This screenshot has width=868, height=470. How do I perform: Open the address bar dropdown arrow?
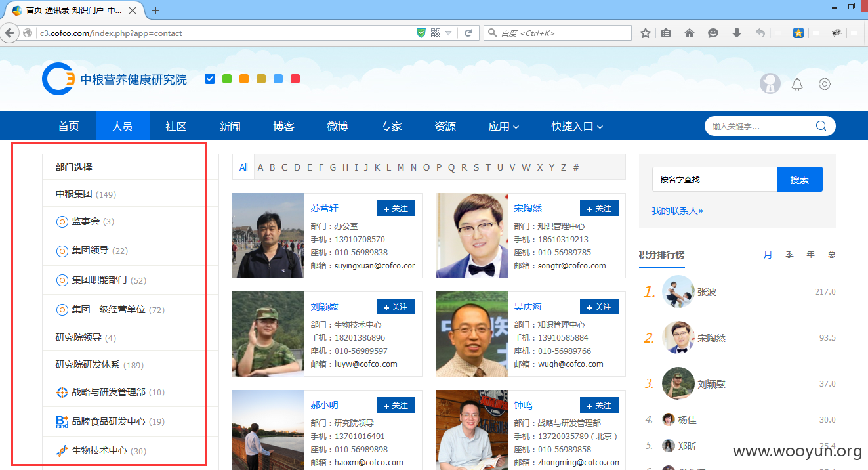449,33
